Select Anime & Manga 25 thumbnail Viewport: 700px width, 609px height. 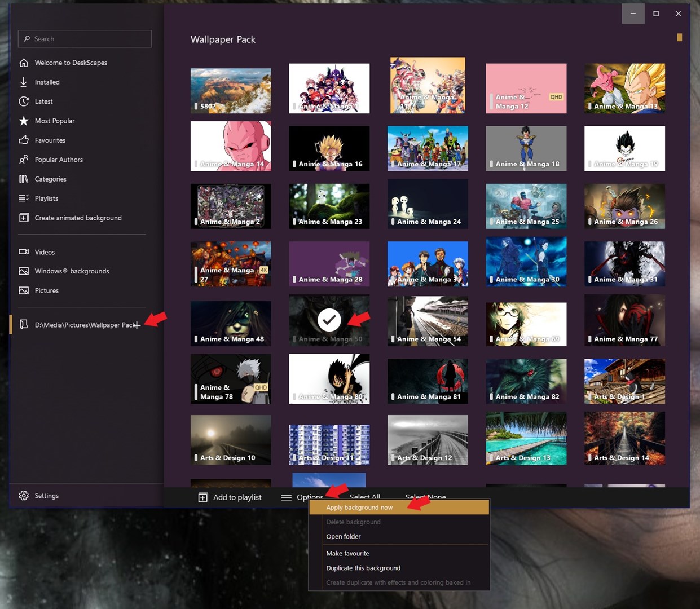(x=526, y=206)
